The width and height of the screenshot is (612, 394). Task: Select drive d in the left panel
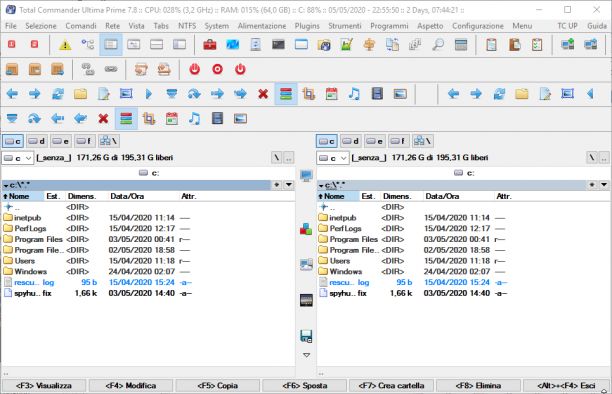pyautogui.click(x=37, y=141)
